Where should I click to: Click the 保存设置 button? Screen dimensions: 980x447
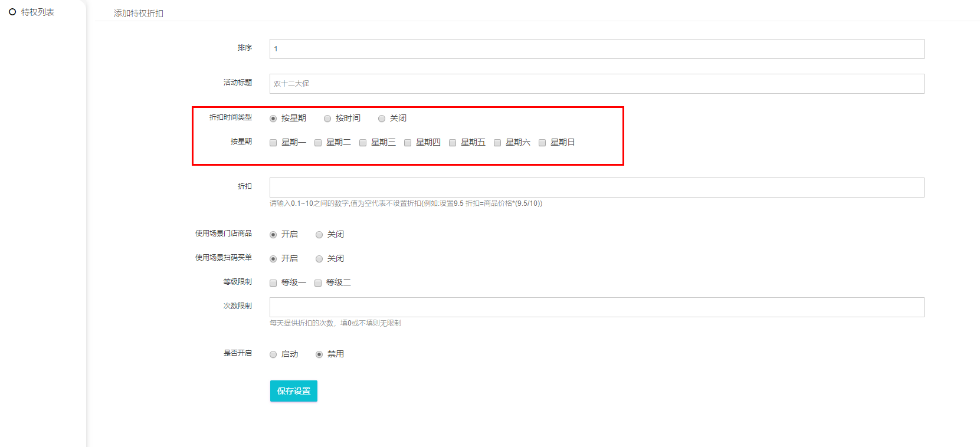293,391
